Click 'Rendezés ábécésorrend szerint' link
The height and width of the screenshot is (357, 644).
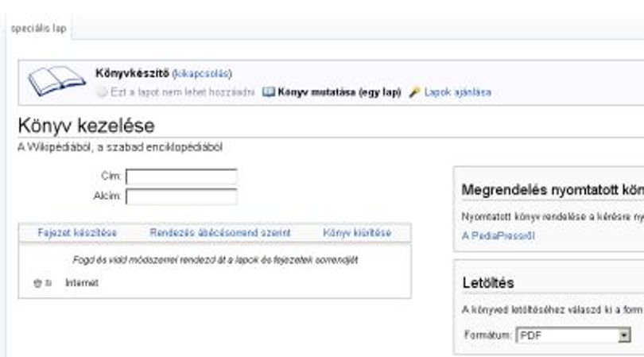tap(220, 233)
